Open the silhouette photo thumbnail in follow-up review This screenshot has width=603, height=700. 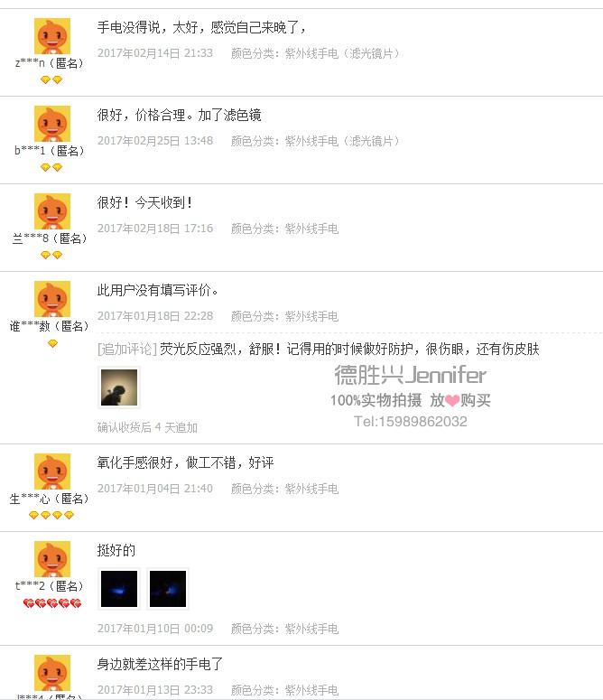pyautogui.click(x=119, y=387)
